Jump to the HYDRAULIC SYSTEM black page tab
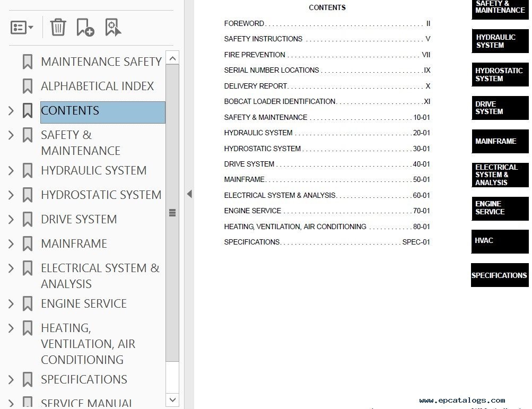 click(500, 41)
